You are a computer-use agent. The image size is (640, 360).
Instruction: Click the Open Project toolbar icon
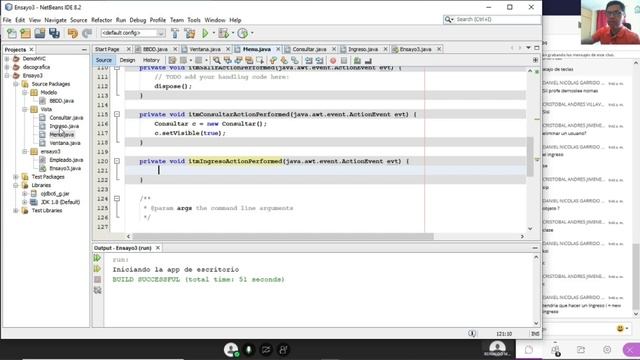[x=40, y=33]
